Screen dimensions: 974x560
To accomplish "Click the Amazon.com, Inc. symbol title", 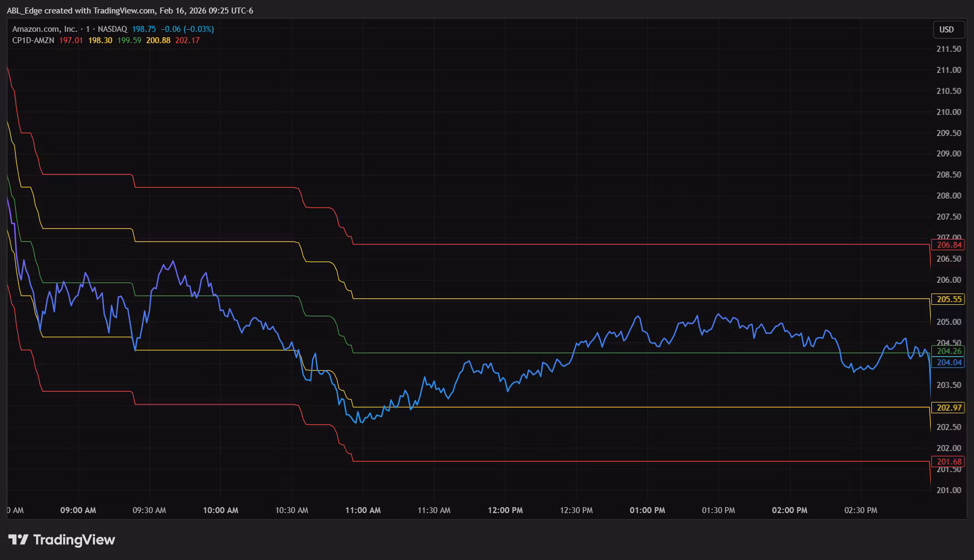I will point(44,29).
